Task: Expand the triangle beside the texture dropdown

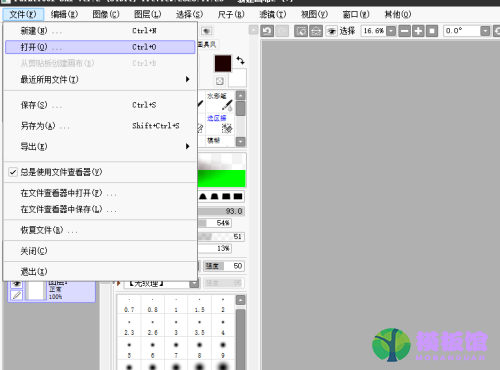Action: (x=118, y=283)
